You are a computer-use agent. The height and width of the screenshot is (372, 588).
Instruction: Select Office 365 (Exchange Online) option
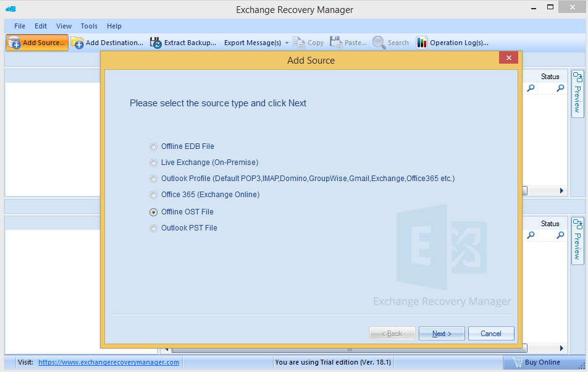[x=205, y=195]
